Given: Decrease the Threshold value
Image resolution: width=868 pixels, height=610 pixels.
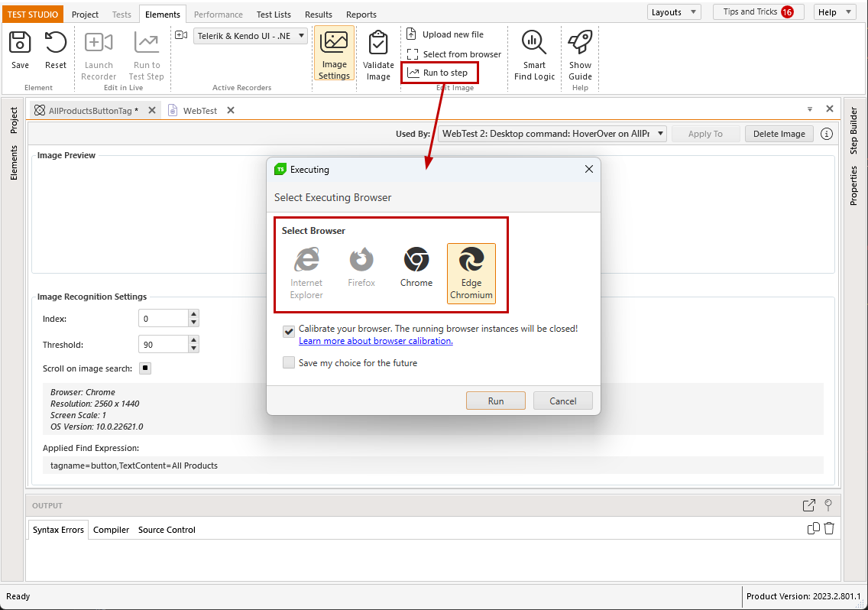Looking at the screenshot, I should [x=193, y=349].
